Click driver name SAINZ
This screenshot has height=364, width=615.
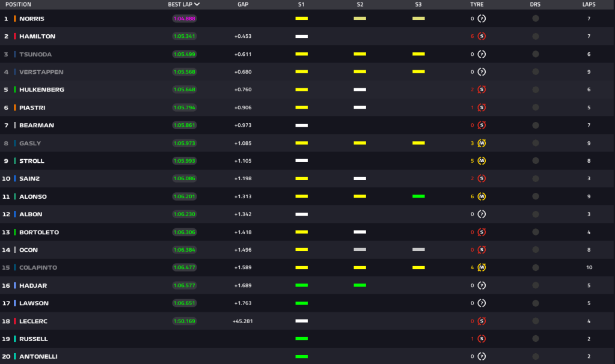(29, 178)
